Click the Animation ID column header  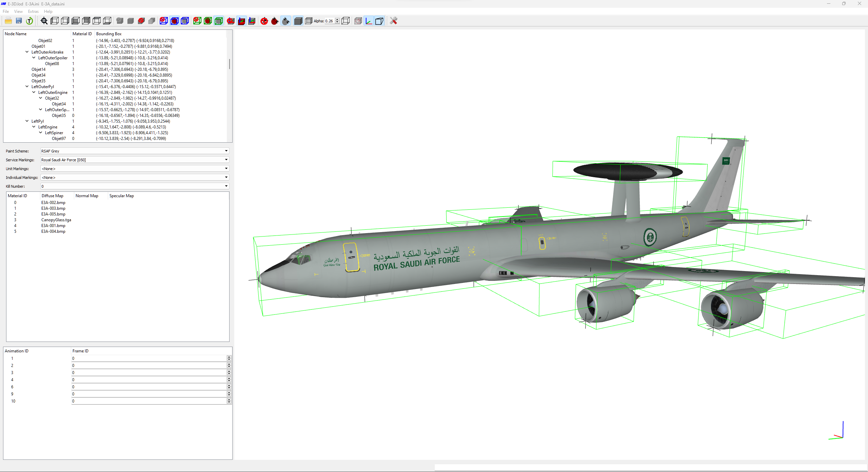(x=37, y=351)
